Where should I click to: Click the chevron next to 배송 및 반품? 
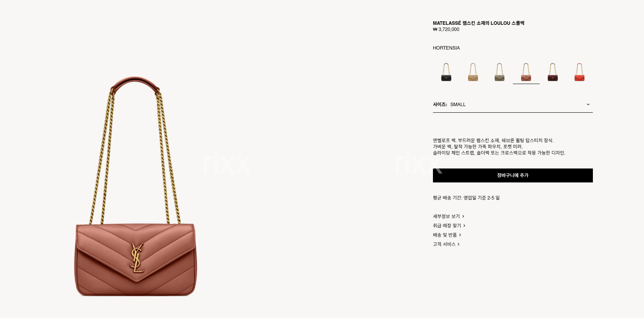460,235
